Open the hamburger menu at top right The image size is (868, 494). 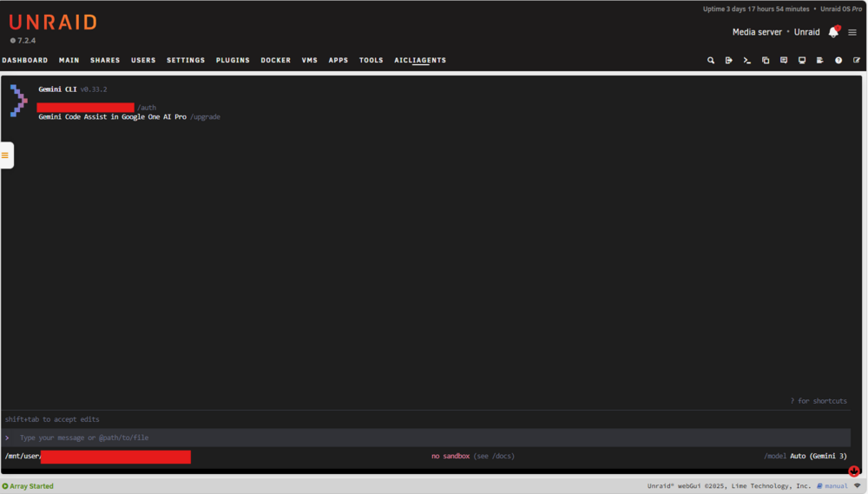[852, 33]
